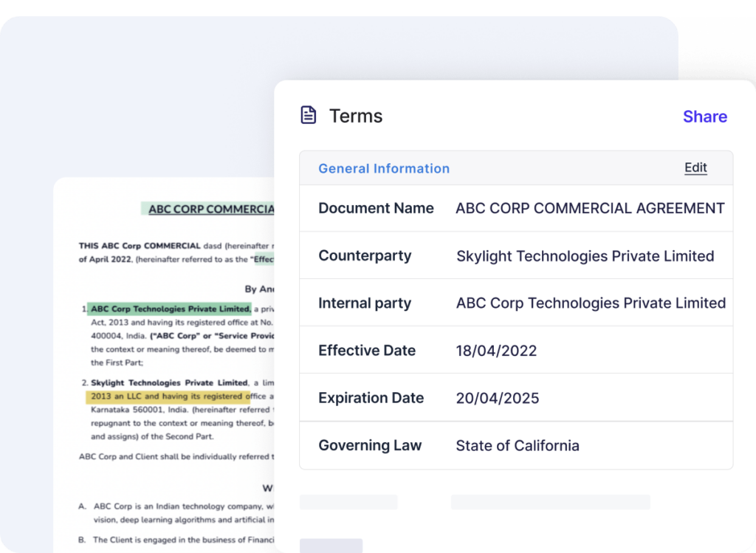Select Skylight Technologies Private Limited counterparty value
Image resolution: width=756 pixels, height=553 pixels.
coord(585,255)
